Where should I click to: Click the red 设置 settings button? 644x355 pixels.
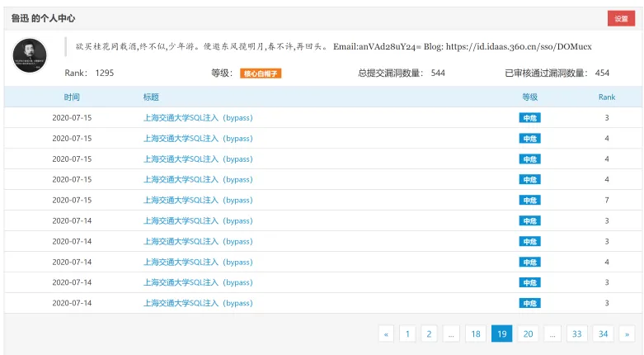point(621,18)
